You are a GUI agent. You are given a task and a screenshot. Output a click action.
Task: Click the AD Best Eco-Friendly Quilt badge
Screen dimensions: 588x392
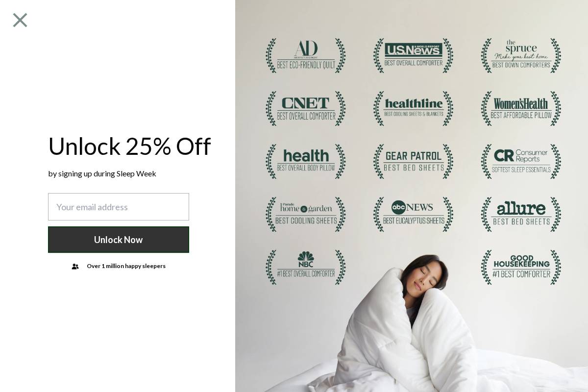[x=306, y=55]
